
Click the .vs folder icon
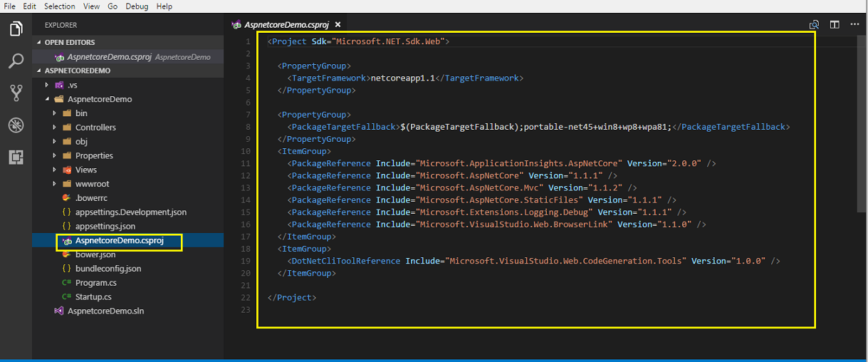click(59, 85)
